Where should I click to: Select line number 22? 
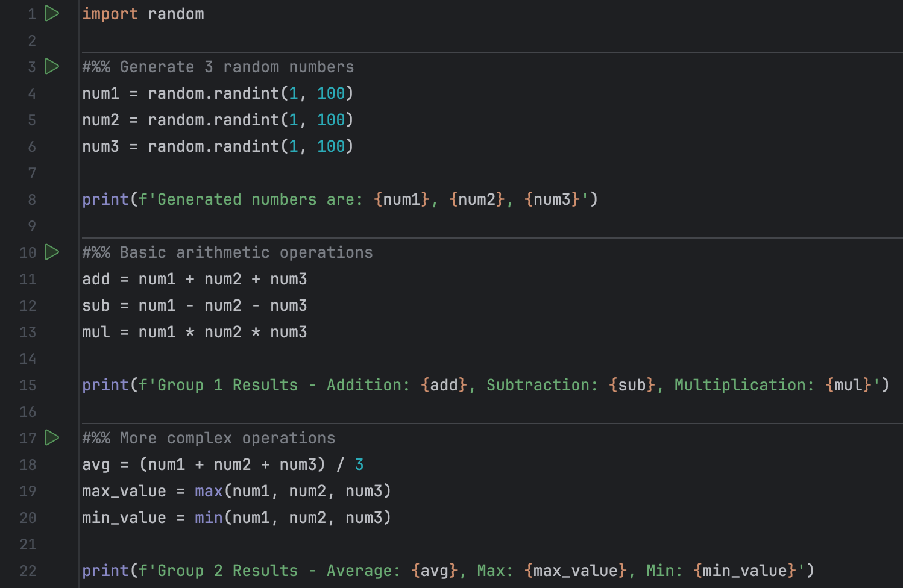click(x=27, y=571)
